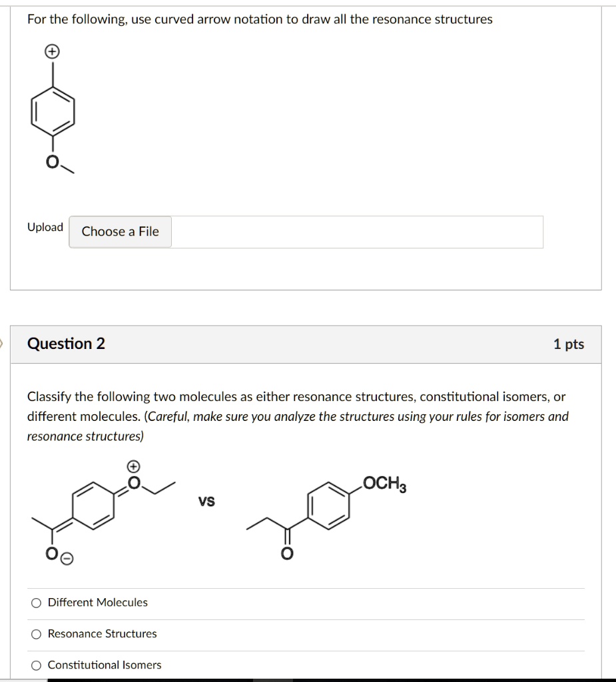Click the Upload label next to file chooser
The image size is (616, 682).
(x=45, y=227)
